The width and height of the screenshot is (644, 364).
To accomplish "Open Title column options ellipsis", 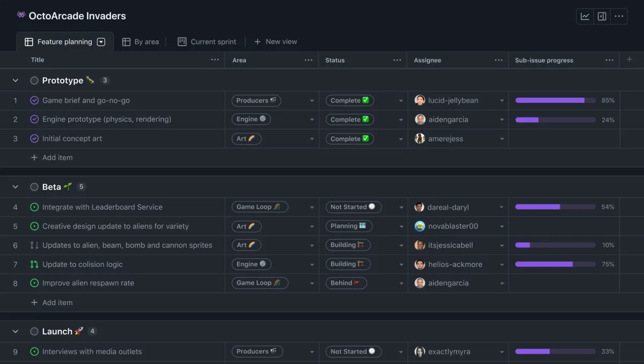I will pyautogui.click(x=215, y=60).
